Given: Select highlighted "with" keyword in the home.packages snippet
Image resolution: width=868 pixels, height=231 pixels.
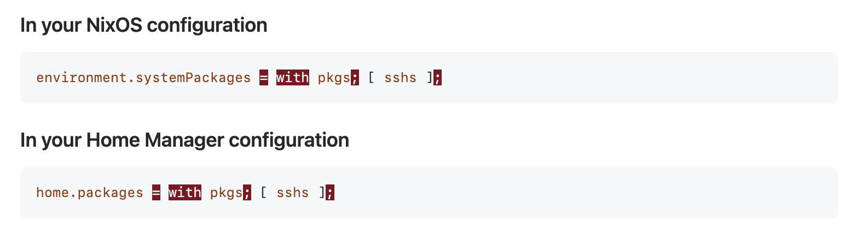Looking at the screenshot, I should point(185,193).
